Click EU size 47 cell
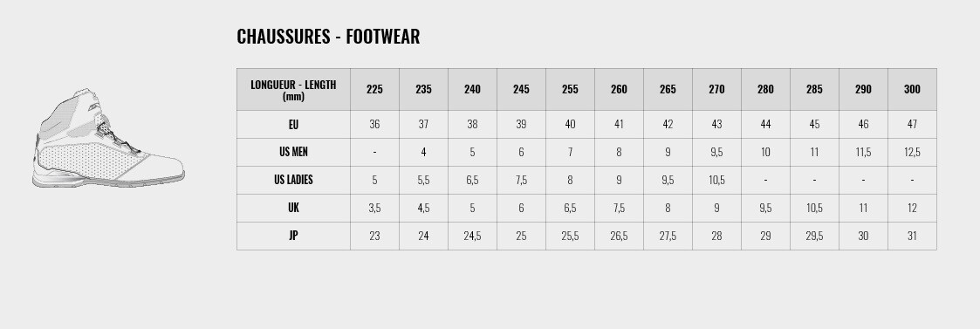This screenshot has width=980, height=329. click(x=912, y=125)
